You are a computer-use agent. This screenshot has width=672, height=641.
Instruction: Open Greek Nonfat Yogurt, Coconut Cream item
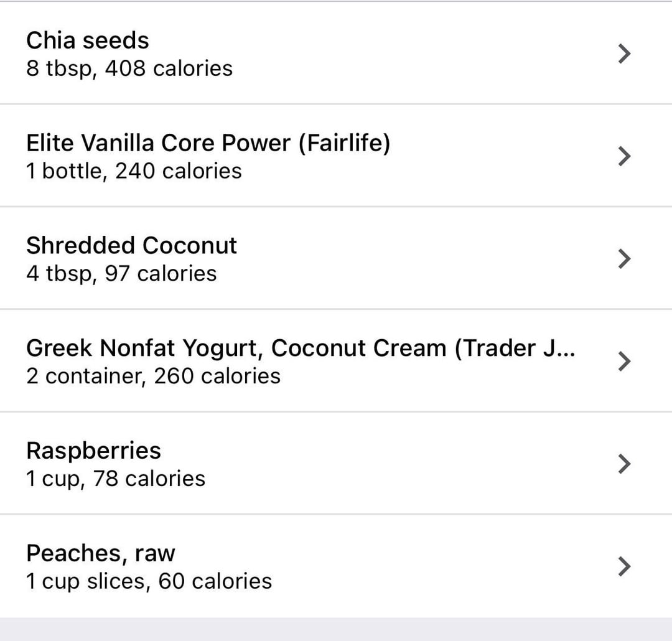[x=301, y=348]
